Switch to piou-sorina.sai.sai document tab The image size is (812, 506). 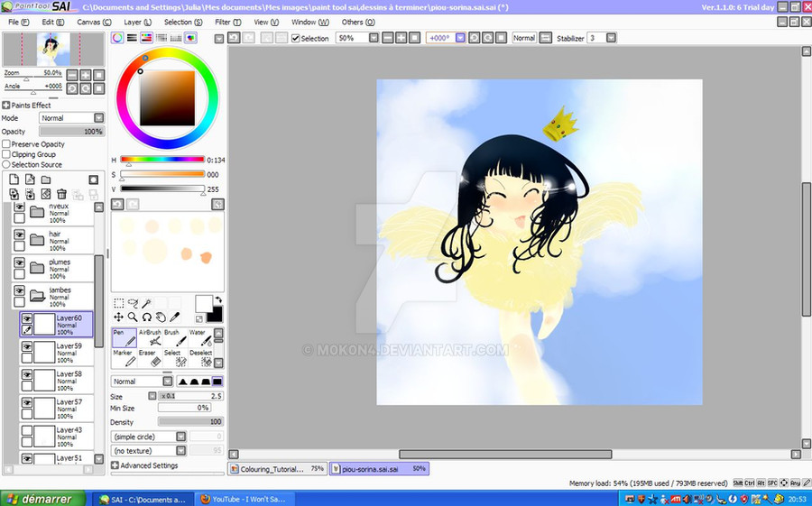pos(379,469)
